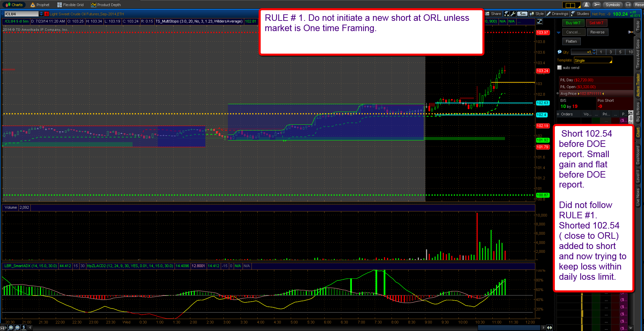Click the Share button
644x331 pixels.
[x=493, y=14]
